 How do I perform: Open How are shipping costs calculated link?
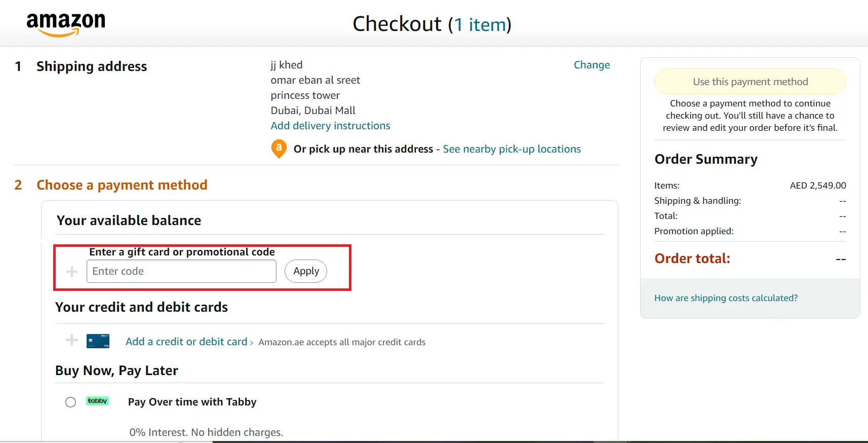726,298
